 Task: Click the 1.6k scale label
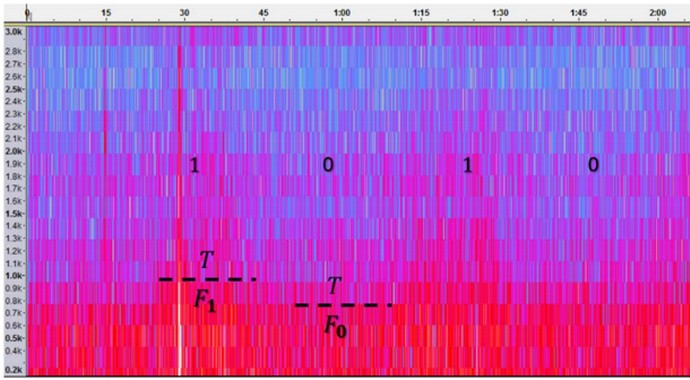tap(13, 201)
